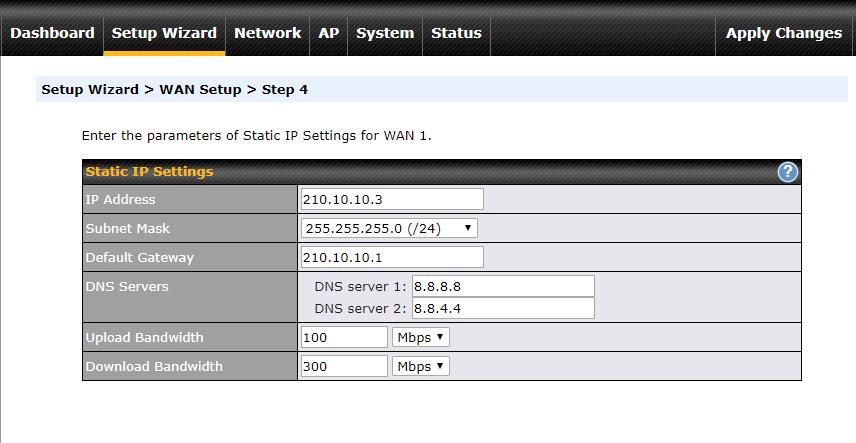The height and width of the screenshot is (443, 856).
Task: Select the DNS server 2 field
Action: coord(503,308)
